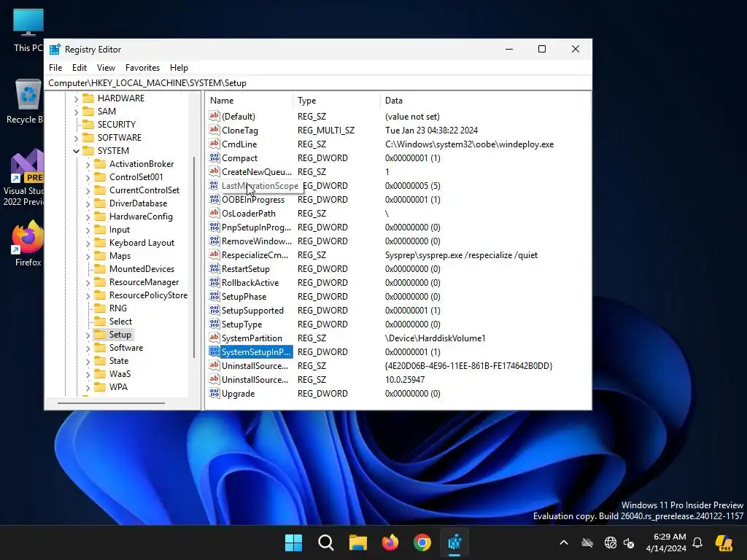Click the network globe tray icon
Viewport: 747px width, 560px height.
(611, 542)
